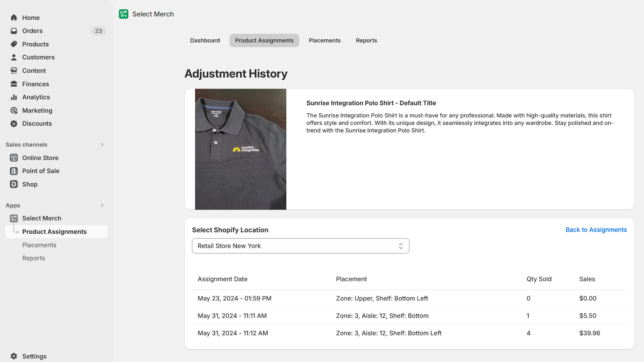Open Settings via the gear icon
The width and height of the screenshot is (644, 362).
pos(13,356)
